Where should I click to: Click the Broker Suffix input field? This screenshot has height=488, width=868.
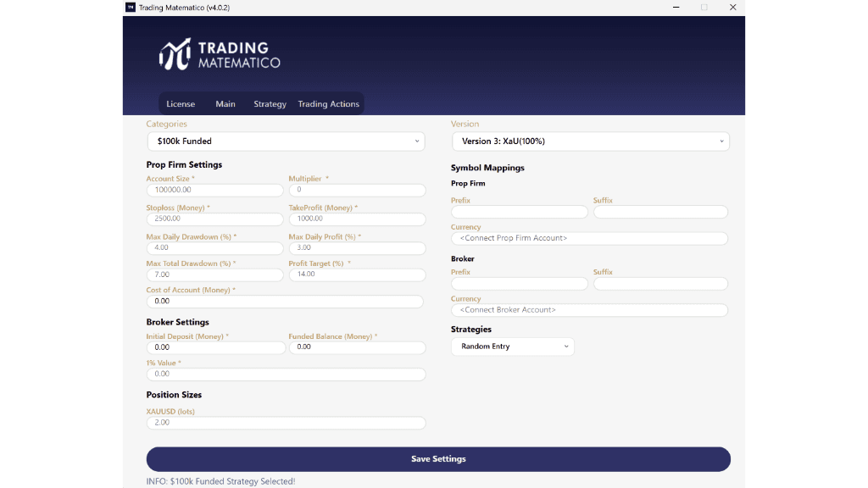pos(660,283)
